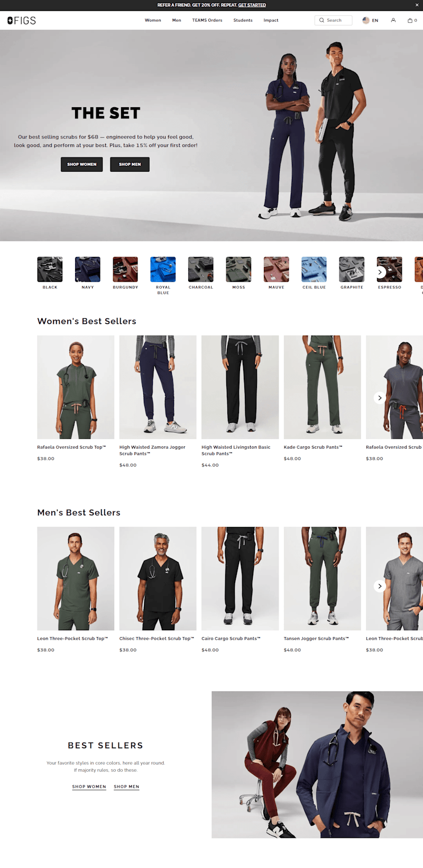Open the Women menu
Image resolution: width=423 pixels, height=868 pixels.
[153, 20]
